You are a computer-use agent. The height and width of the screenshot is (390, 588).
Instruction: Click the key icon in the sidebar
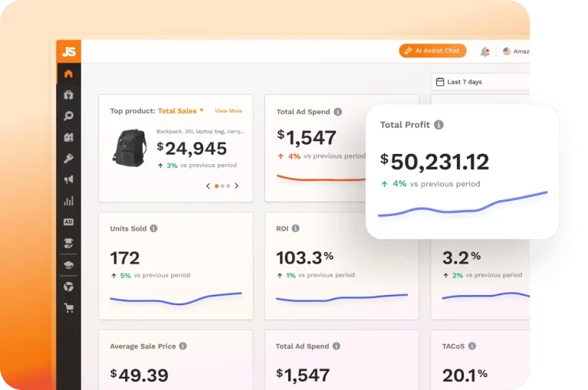pos(68,159)
